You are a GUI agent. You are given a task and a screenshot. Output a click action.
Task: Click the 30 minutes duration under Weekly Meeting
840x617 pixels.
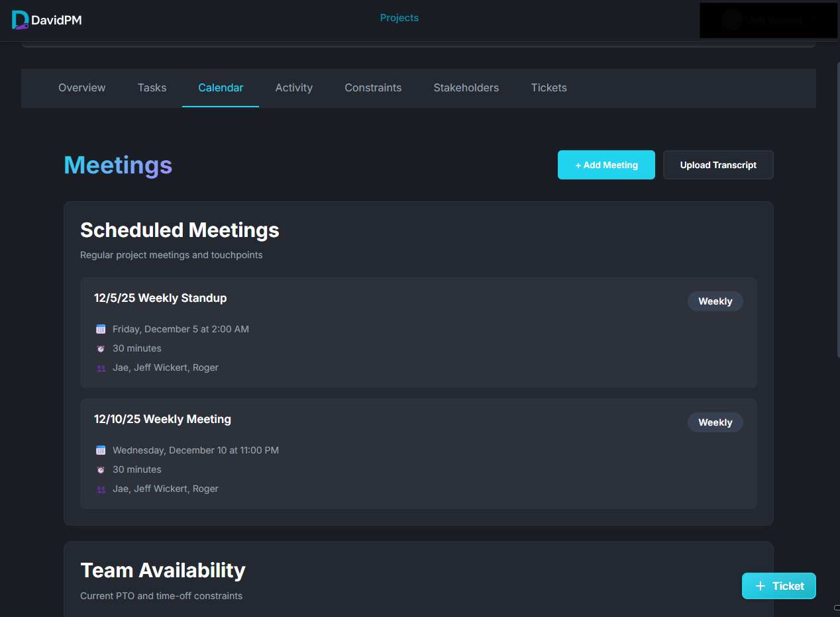pos(137,469)
